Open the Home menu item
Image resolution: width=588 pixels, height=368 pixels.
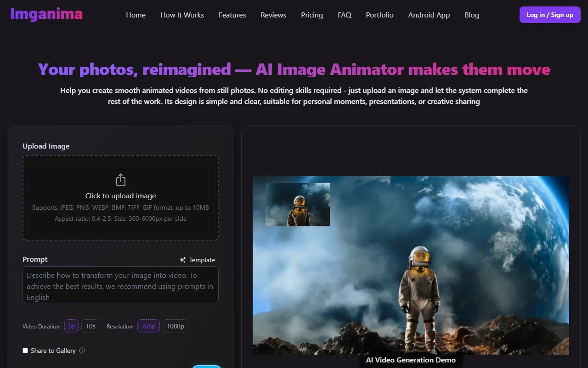tap(136, 15)
